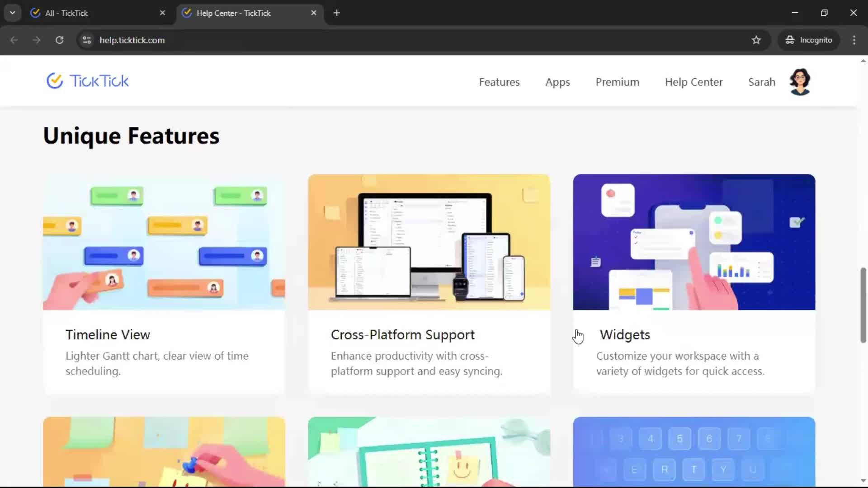Image resolution: width=868 pixels, height=488 pixels.
Task: Open the Cross-Platform Support card title
Action: [402, 335]
